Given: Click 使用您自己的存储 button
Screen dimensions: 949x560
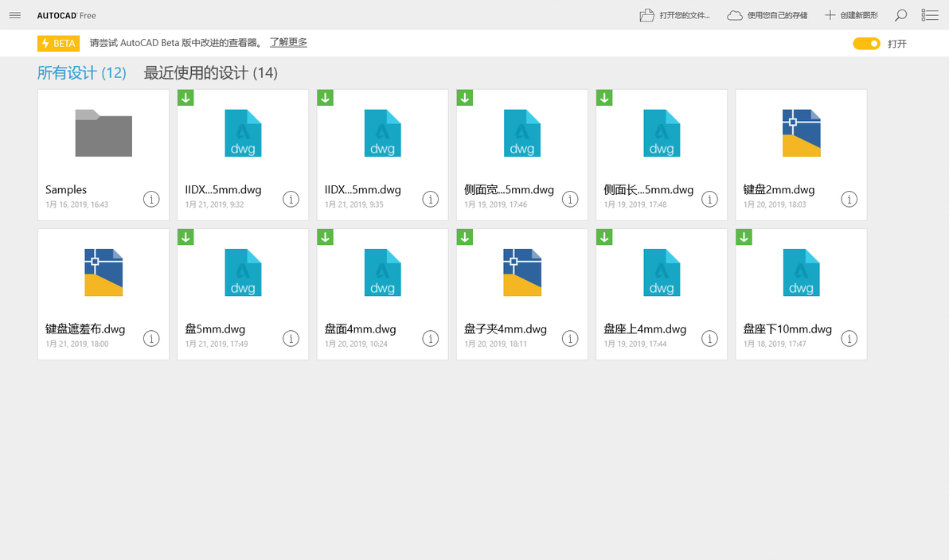Looking at the screenshot, I should coord(767,15).
